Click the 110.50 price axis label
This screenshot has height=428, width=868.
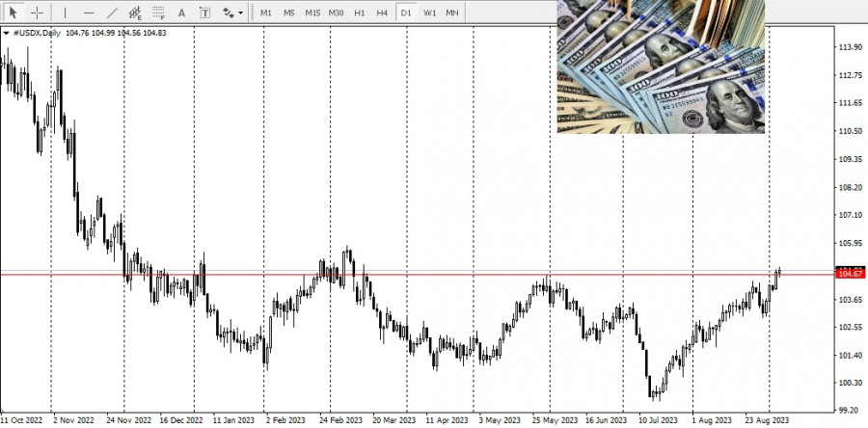coord(851,131)
